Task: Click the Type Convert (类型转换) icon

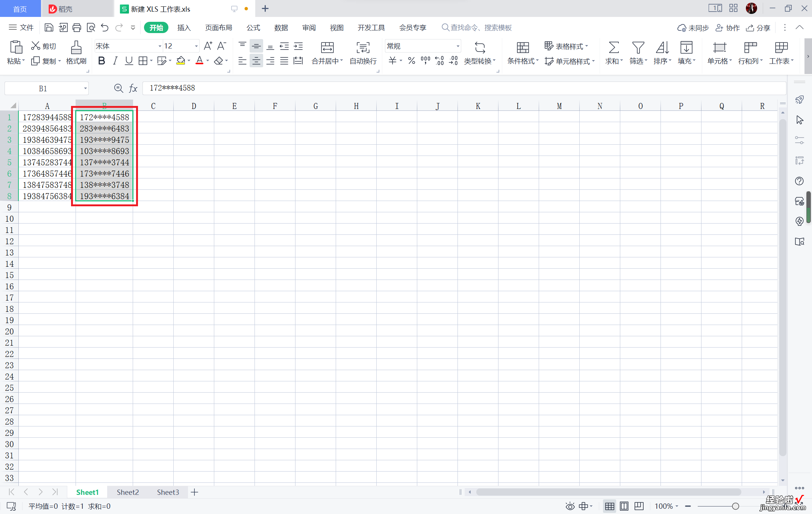Action: click(x=480, y=48)
